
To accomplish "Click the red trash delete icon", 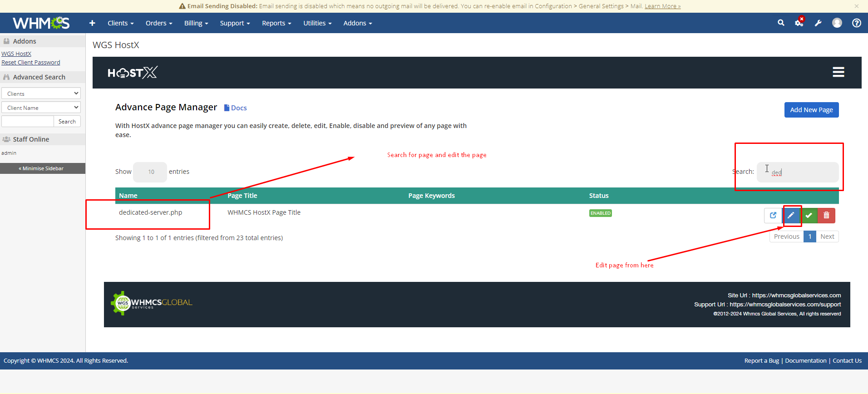I will (x=826, y=216).
